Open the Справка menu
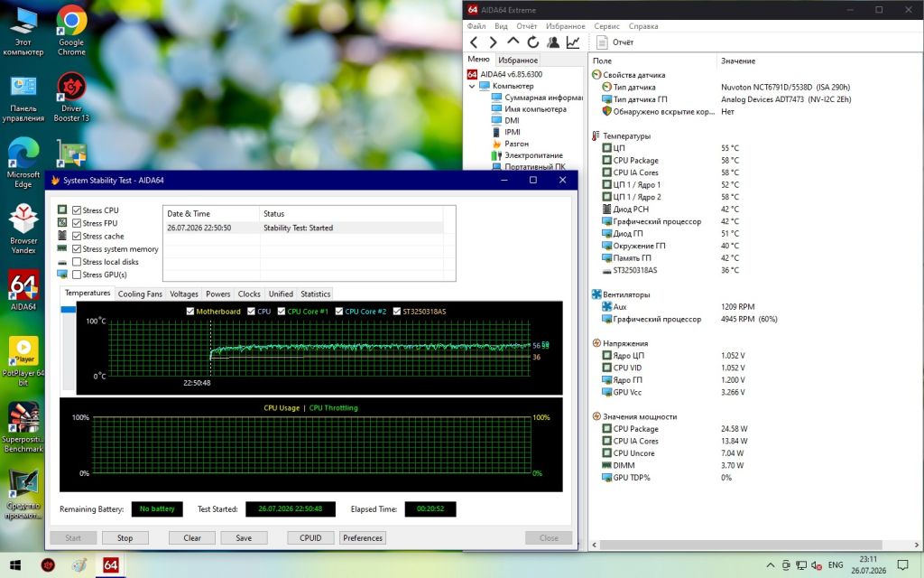This screenshot has height=578, width=924. [642, 26]
